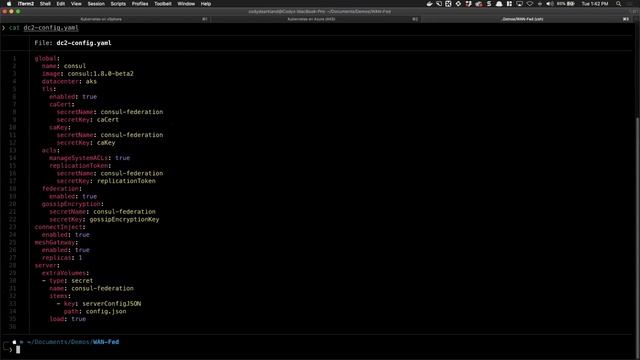The image size is (640, 360).
Task: Click the clock showing Tue 1:42 PM
Action: coord(595,4)
